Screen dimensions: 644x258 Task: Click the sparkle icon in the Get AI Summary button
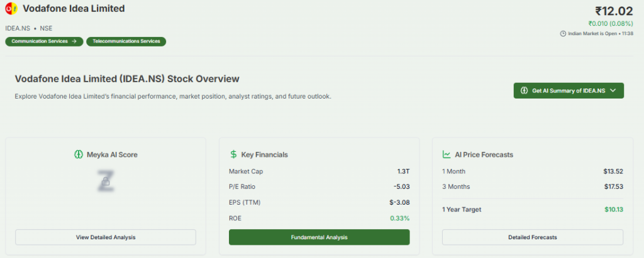coord(525,90)
